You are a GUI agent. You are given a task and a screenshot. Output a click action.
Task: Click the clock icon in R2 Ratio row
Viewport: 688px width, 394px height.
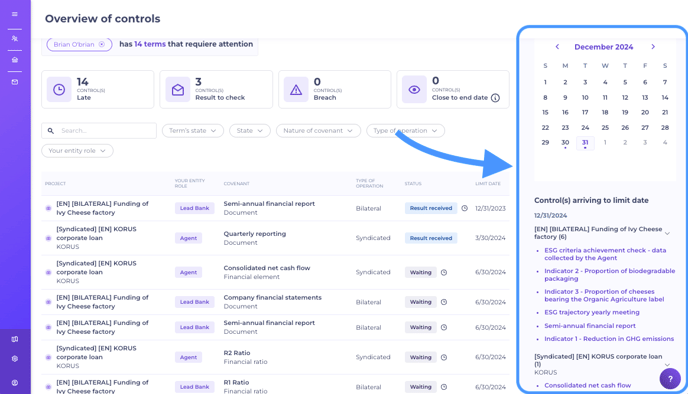tap(444, 358)
